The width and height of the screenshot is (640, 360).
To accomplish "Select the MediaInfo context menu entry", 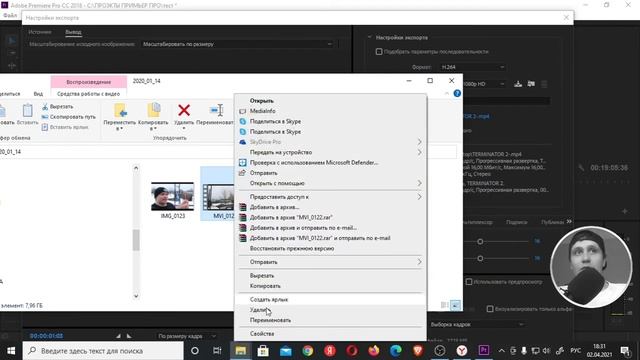I will (331, 111).
